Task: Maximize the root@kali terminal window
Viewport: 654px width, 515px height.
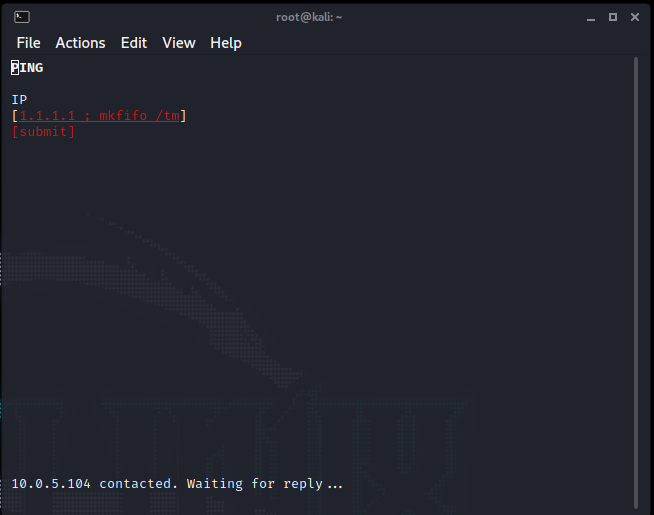Action: [x=612, y=16]
